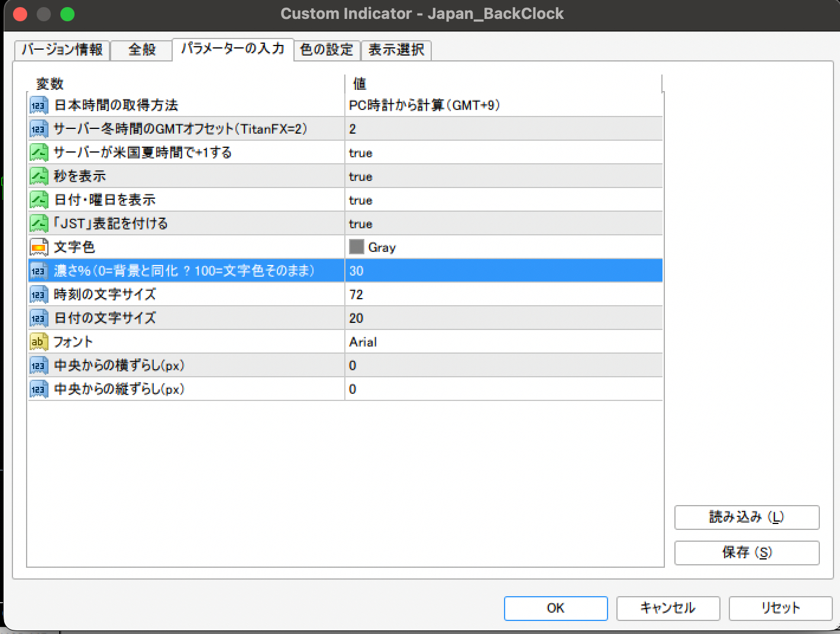Click the integer icon beside 濃さ% row

click(x=38, y=271)
